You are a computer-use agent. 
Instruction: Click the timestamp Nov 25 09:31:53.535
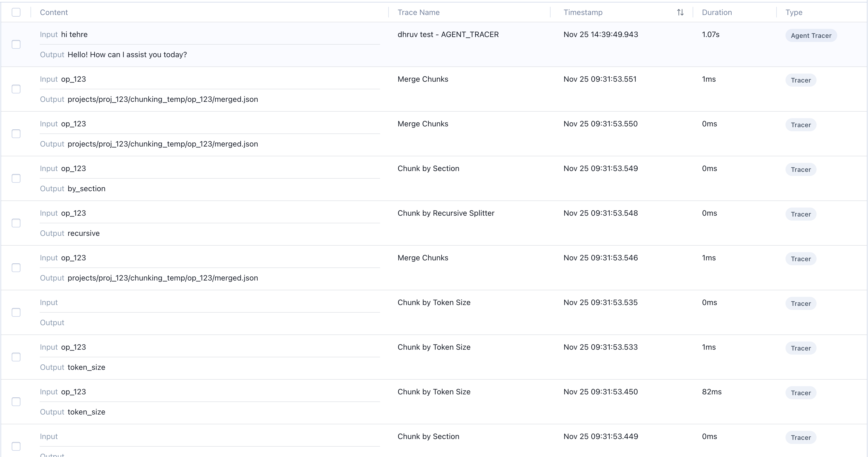point(600,302)
